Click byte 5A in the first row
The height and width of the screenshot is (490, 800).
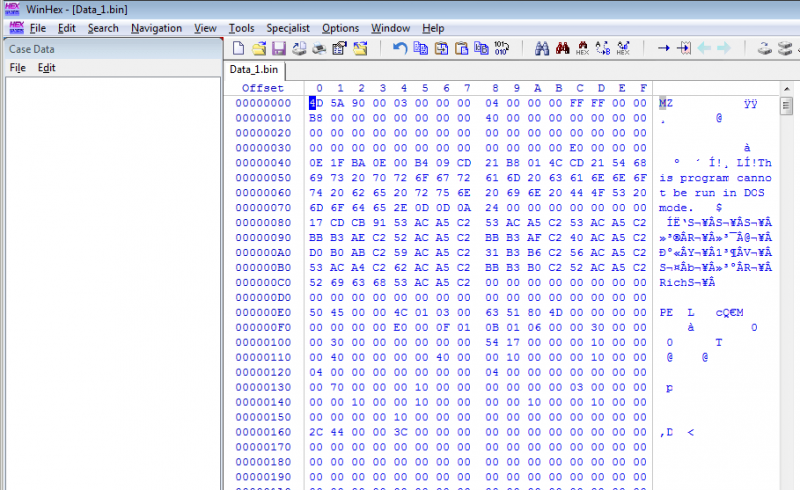(337, 103)
